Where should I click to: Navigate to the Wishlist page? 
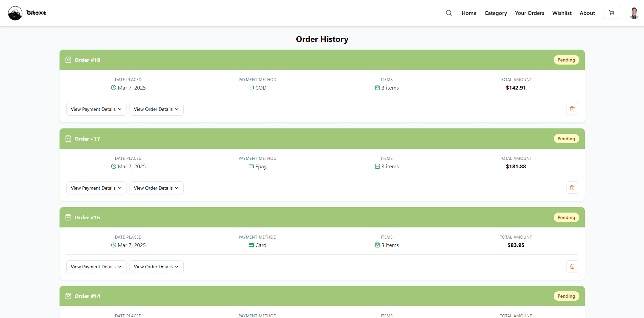[562, 13]
